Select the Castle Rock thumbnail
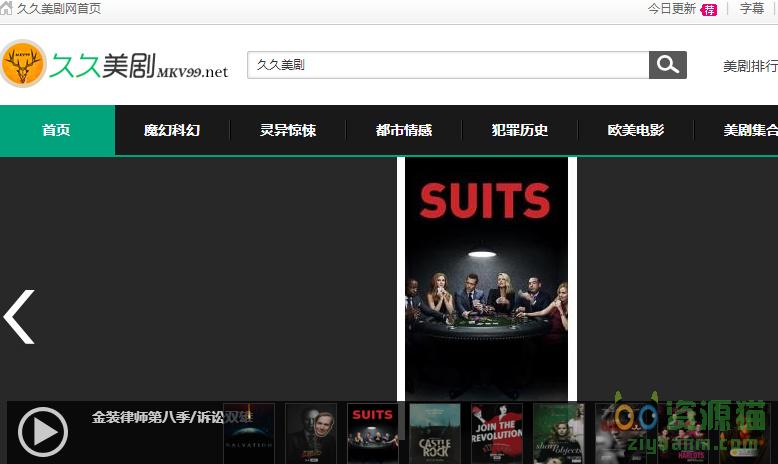 [x=435, y=433]
